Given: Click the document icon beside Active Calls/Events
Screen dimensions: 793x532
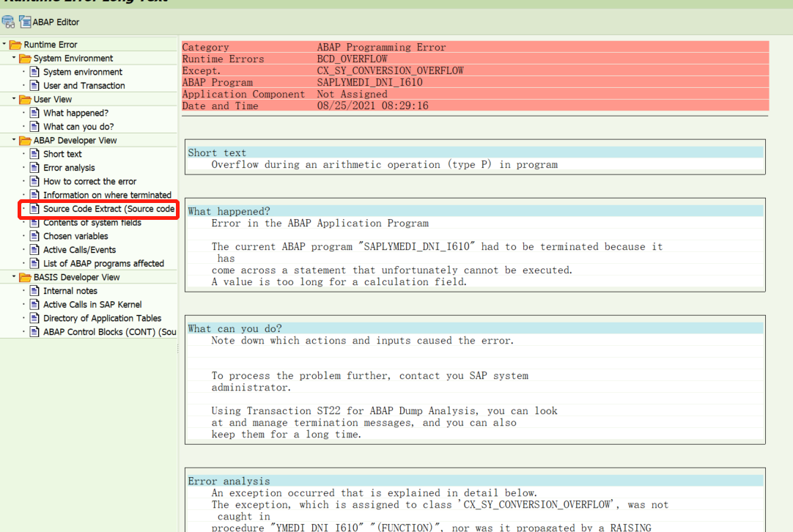Looking at the screenshot, I should click(x=34, y=250).
